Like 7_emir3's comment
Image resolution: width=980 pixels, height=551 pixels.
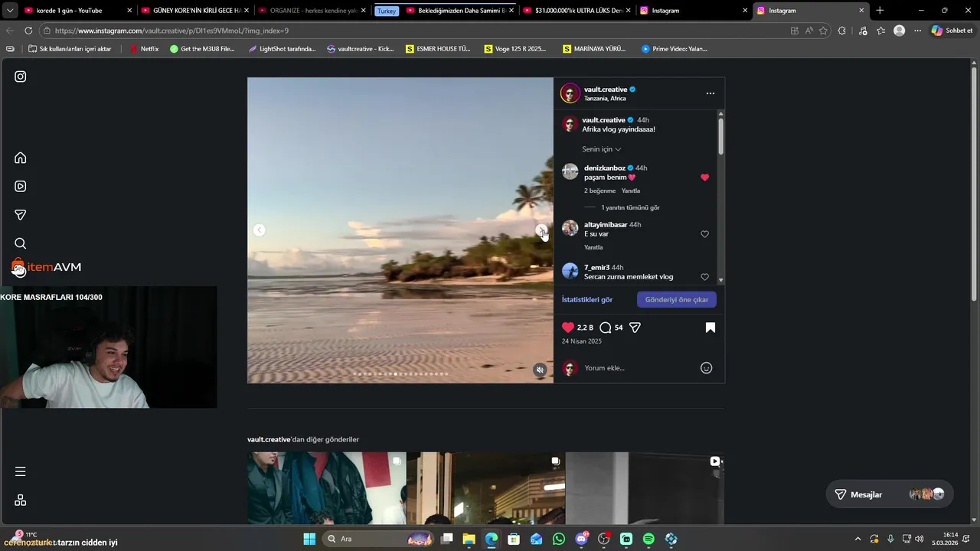[x=705, y=277]
